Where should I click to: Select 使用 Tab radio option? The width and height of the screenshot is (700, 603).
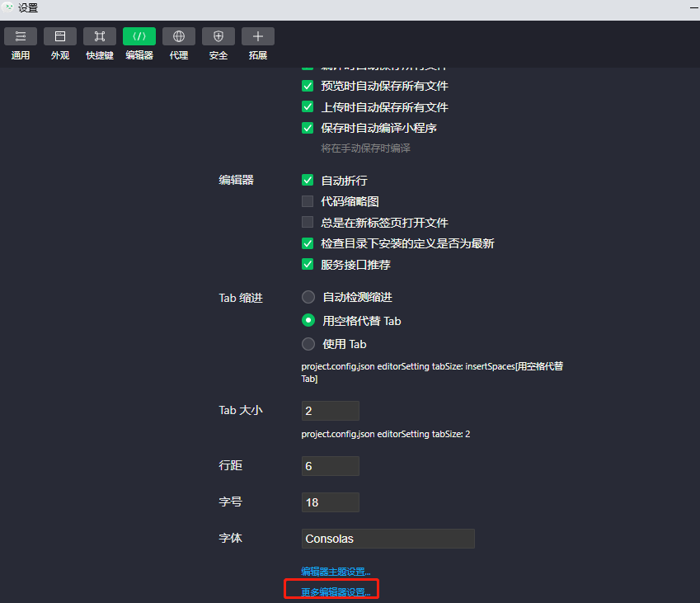308,344
